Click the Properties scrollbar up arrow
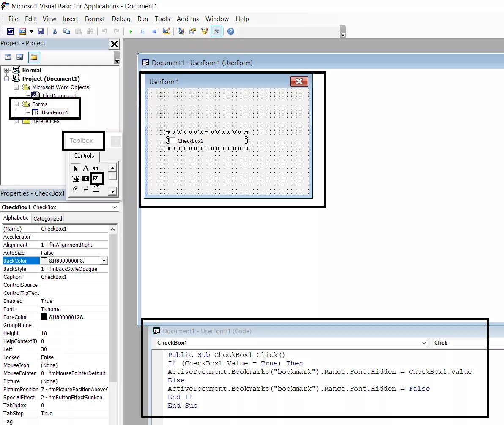Viewport: 504px width, 425px height. tap(112, 229)
